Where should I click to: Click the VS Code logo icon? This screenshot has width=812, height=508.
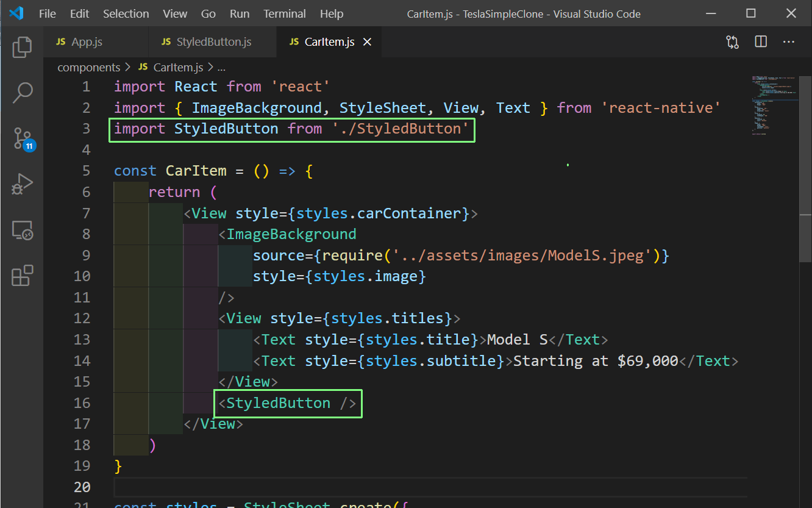(16, 13)
